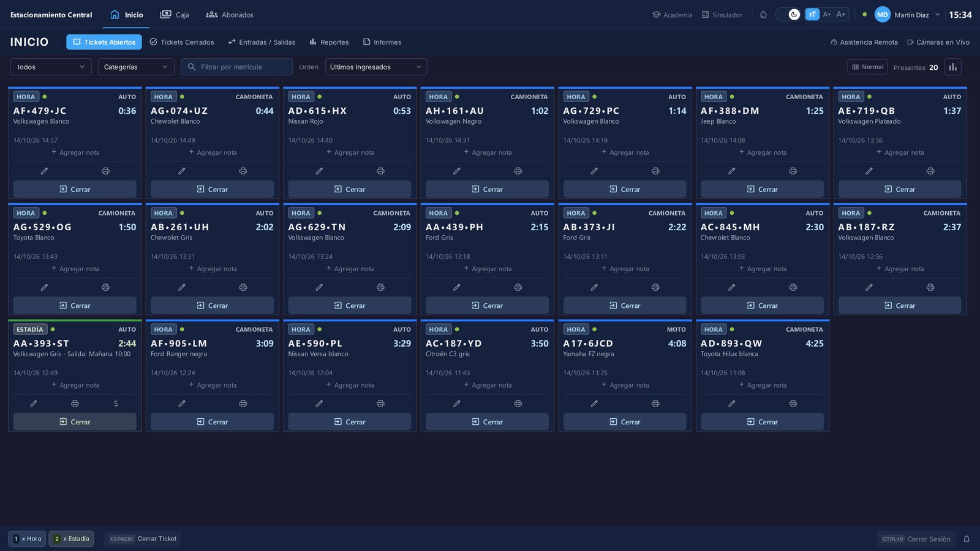Image resolution: width=980 pixels, height=551 pixels.
Task: Select the default text size TT button
Action: 812,14
